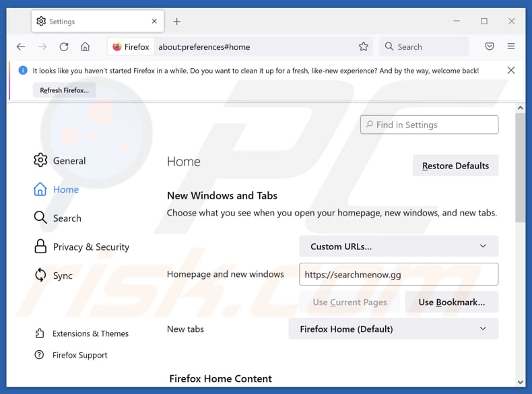Minimize the Firefox window
The image size is (532, 394).
457,21
